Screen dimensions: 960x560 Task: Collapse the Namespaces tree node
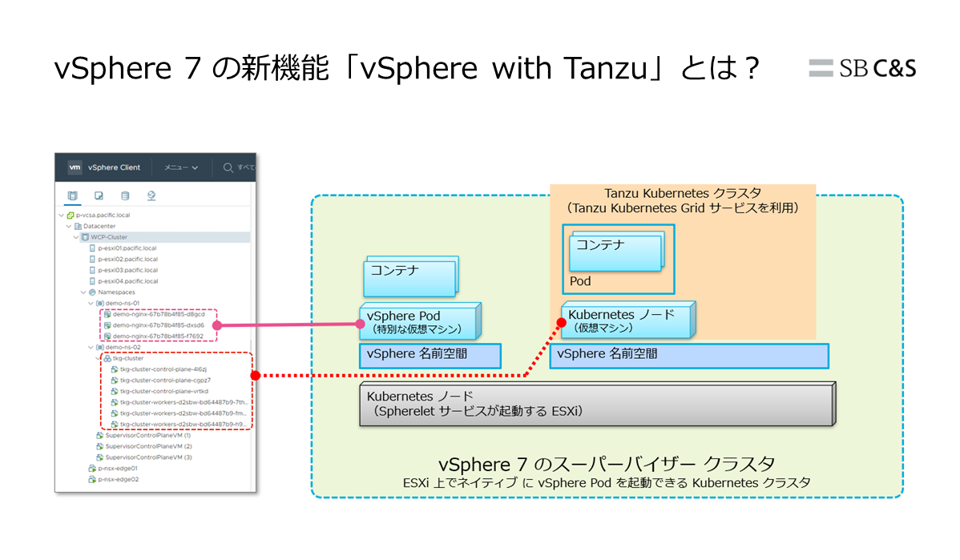pos(83,292)
